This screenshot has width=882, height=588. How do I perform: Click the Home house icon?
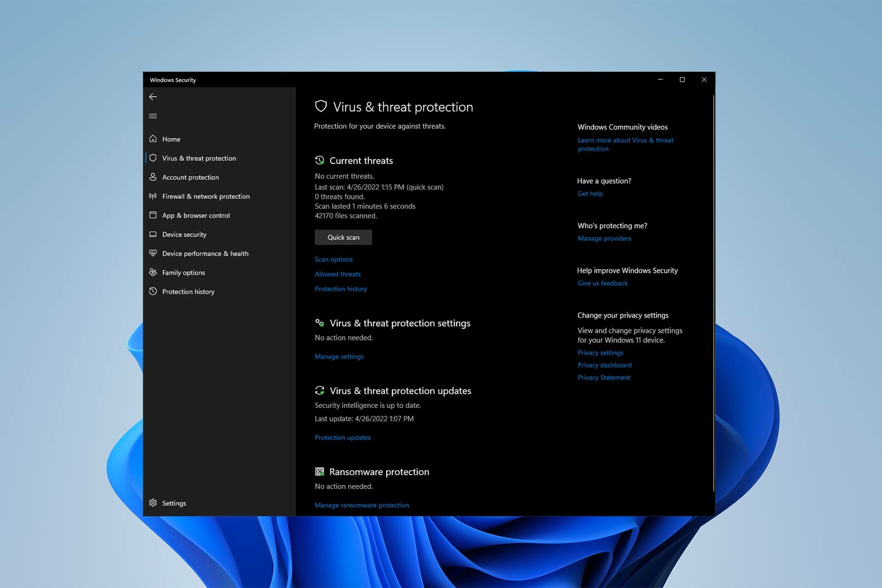point(153,139)
